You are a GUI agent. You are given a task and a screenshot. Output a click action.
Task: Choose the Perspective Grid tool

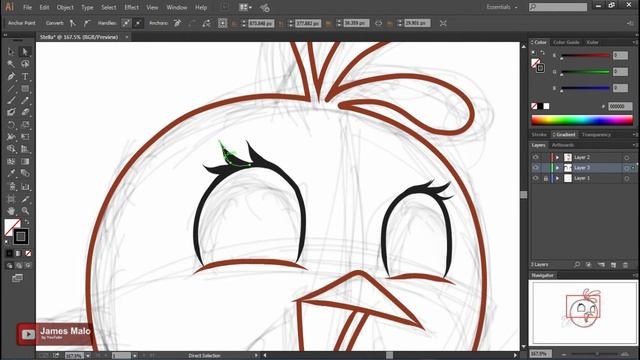[25, 149]
